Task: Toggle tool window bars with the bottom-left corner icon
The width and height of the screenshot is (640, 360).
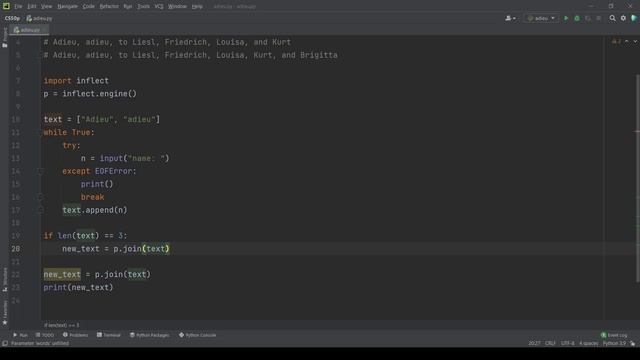Action: [5, 343]
